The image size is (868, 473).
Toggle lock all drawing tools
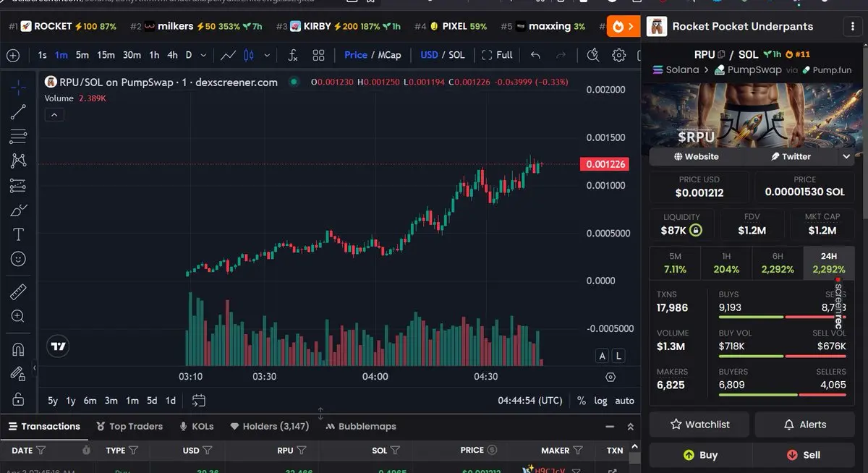click(x=19, y=399)
